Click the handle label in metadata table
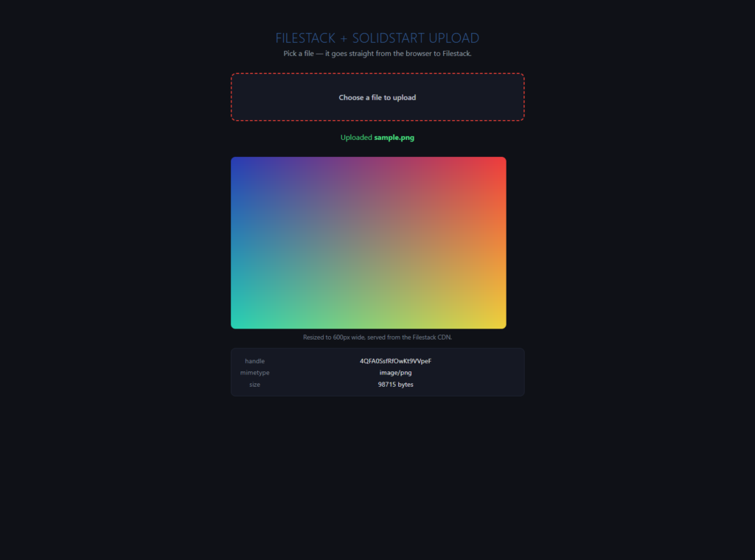The height and width of the screenshot is (560, 755). coord(254,361)
